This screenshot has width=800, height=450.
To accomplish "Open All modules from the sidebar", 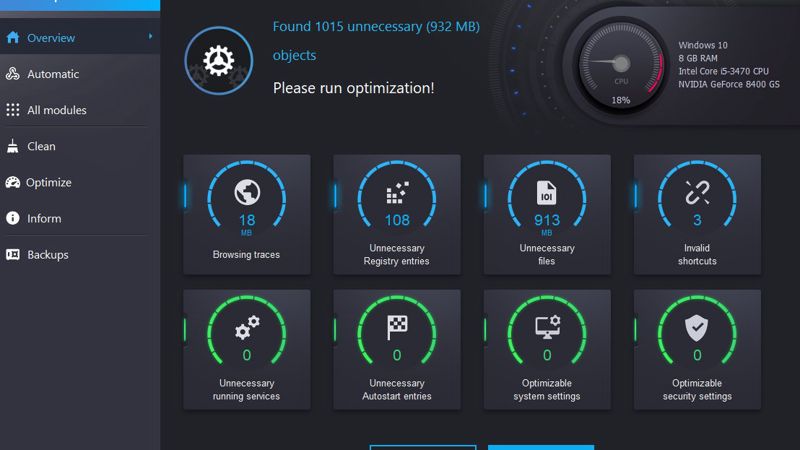I will coord(80,110).
